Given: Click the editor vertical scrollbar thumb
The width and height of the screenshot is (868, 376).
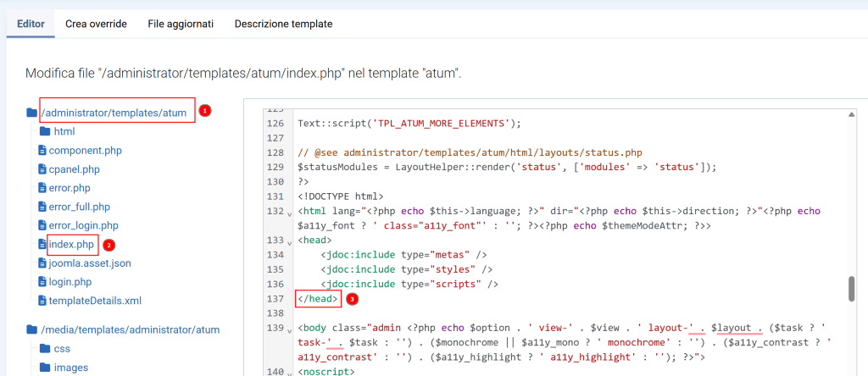Looking at the screenshot, I should coord(851,289).
